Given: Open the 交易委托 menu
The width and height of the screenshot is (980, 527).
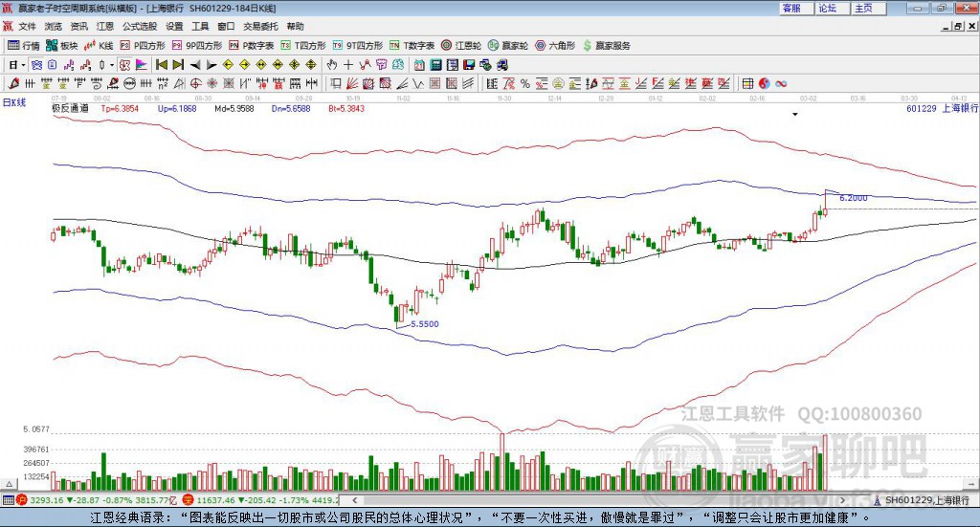Looking at the screenshot, I should point(260,26).
